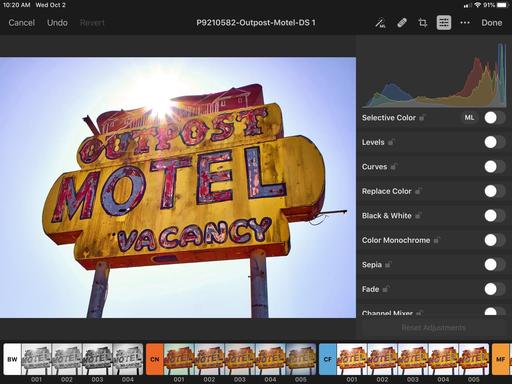Click the reset icon next to Curves
The image size is (512, 384).
394,166
